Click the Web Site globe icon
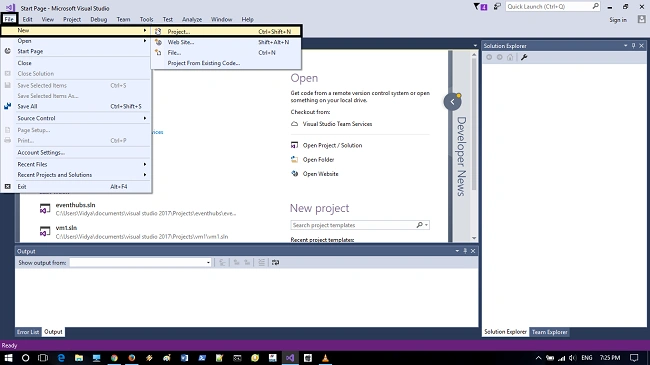 [158, 42]
